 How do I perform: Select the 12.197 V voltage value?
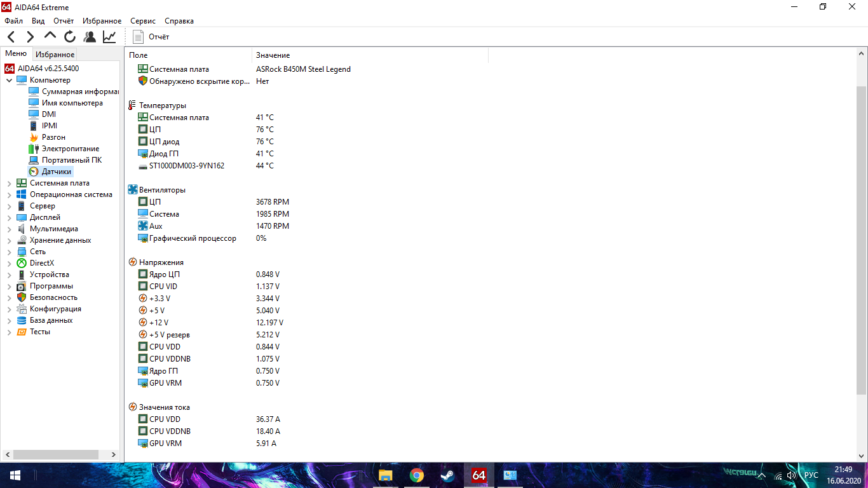click(270, 323)
